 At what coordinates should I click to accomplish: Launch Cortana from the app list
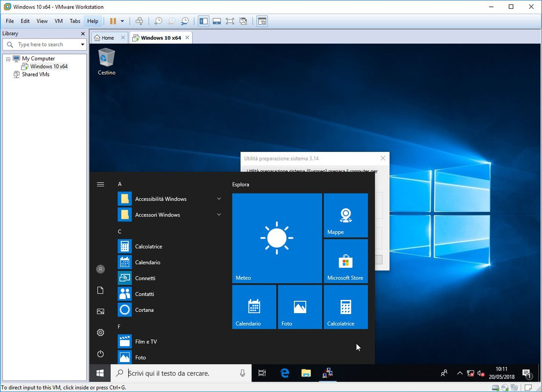170,310
